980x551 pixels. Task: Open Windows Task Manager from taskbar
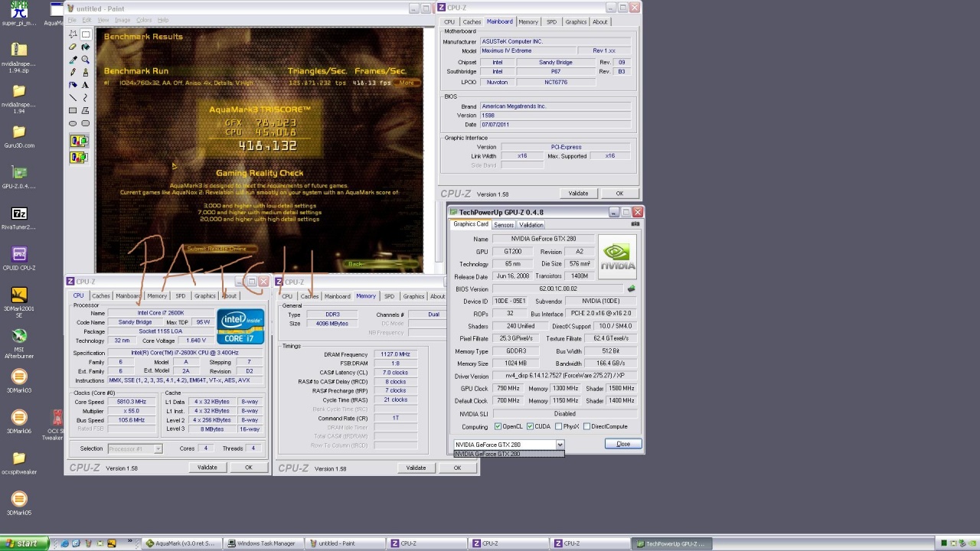(262, 543)
